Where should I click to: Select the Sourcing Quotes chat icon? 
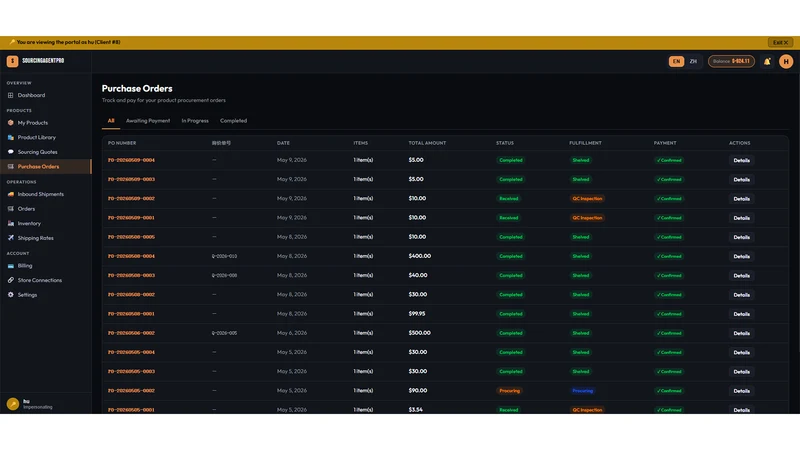[11, 152]
